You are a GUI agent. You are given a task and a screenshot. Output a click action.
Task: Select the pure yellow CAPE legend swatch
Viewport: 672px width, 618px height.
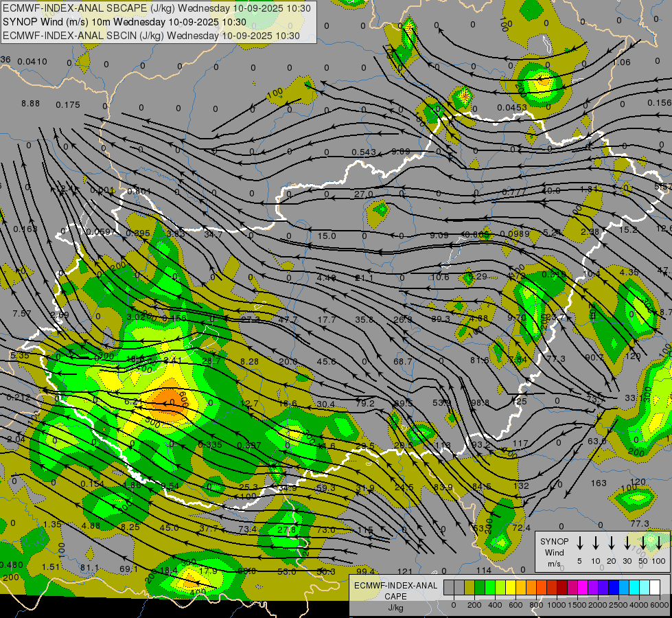pos(511,588)
